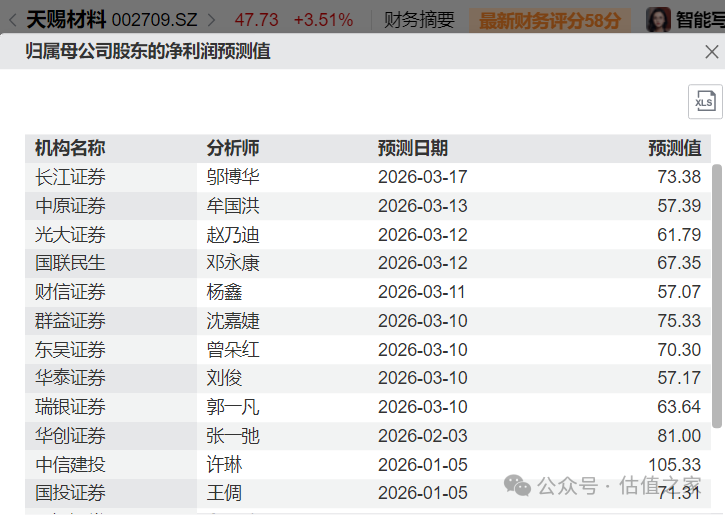Go to previous stock with left arrow
725x515 pixels.
[12, 20]
